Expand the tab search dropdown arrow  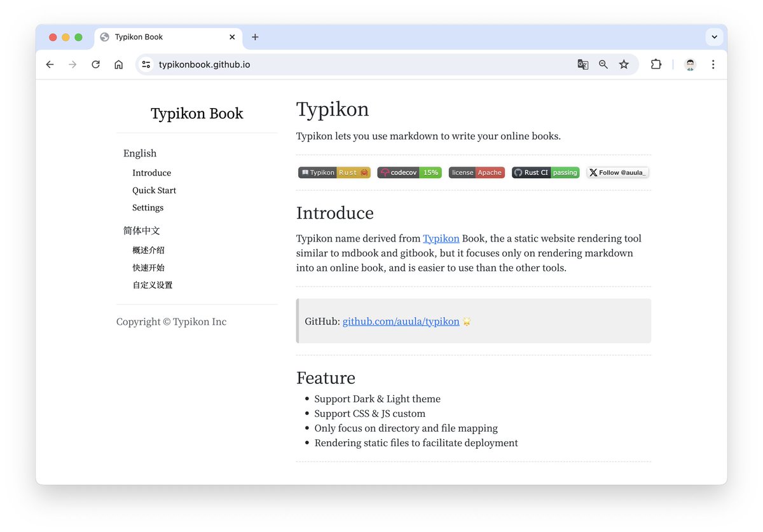(x=714, y=37)
